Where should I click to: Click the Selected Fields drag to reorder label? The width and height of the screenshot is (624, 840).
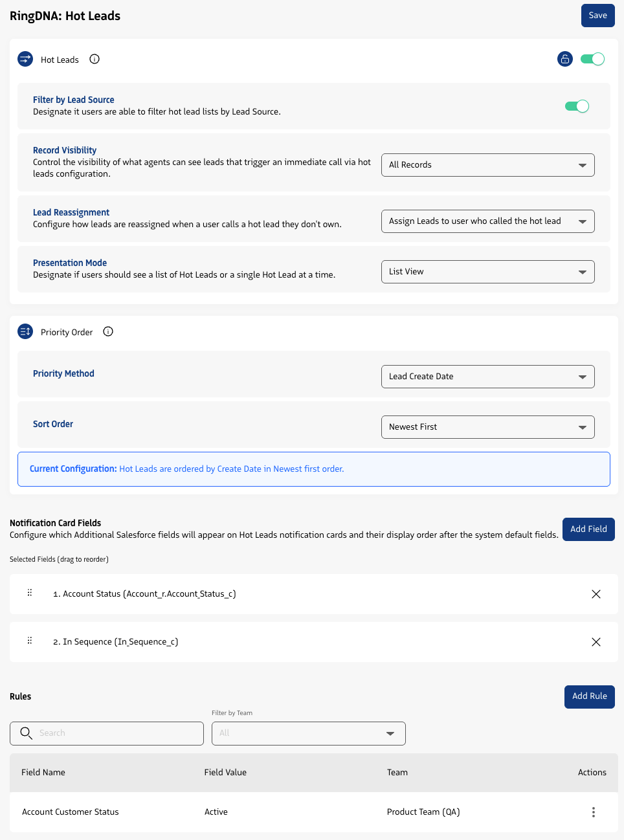tap(59, 559)
